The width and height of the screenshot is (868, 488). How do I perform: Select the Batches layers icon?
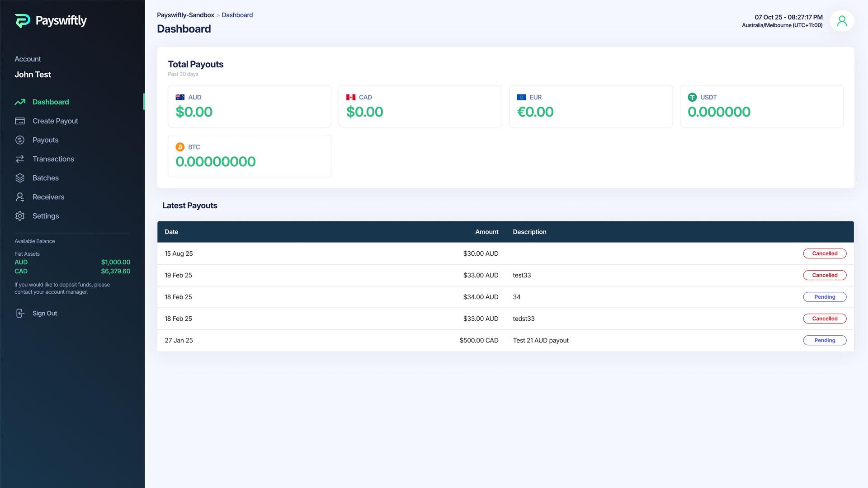click(20, 178)
